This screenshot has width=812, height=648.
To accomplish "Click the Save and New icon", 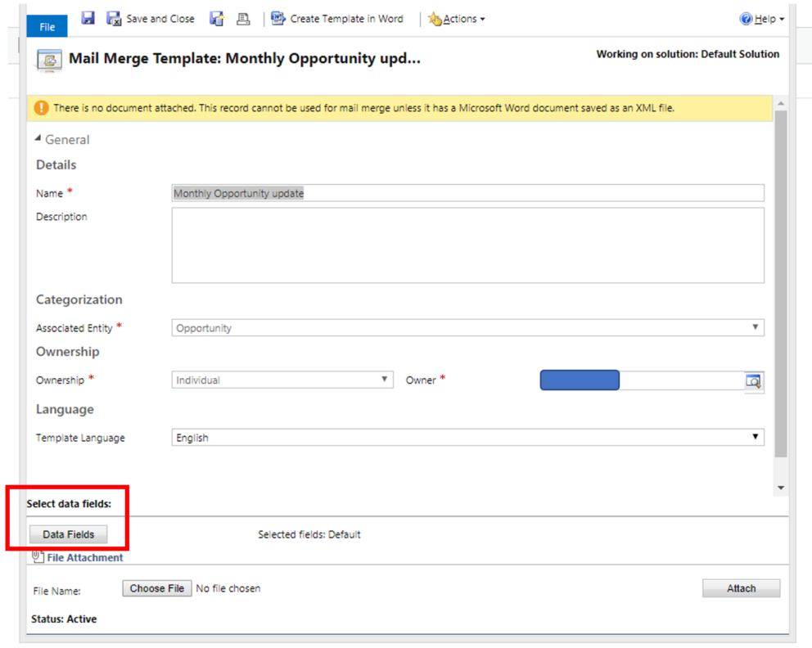I will pos(216,19).
